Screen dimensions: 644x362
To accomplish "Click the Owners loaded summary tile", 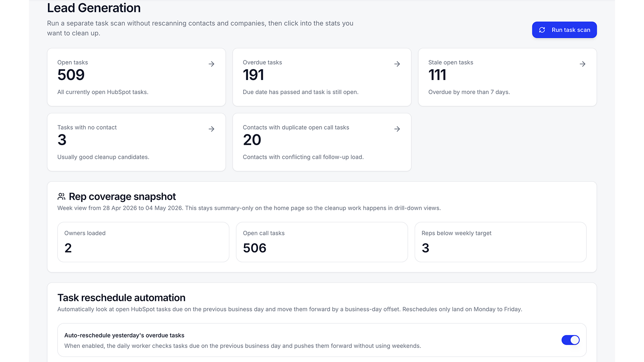I will pyautogui.click(x=143, y=242).
